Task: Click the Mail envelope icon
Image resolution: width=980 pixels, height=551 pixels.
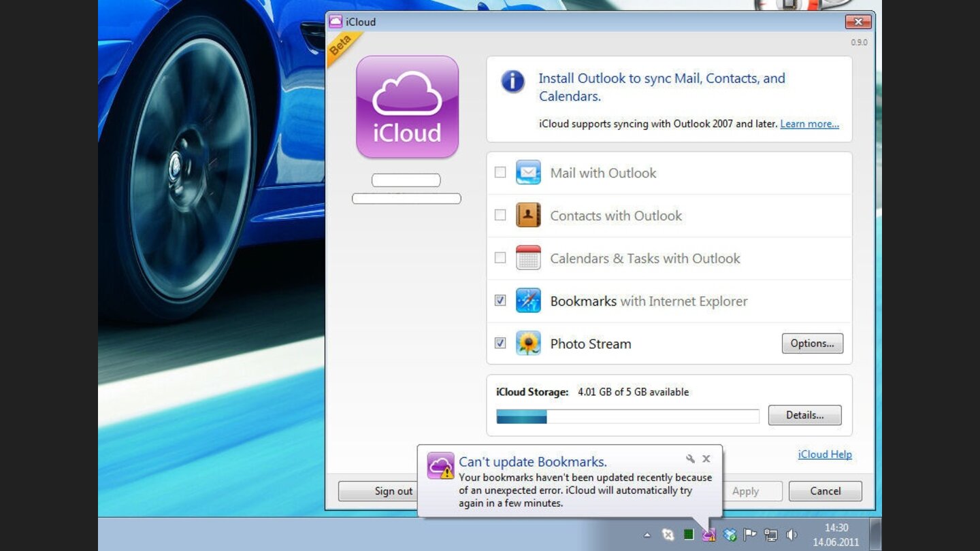Action: tap(528, 172)
